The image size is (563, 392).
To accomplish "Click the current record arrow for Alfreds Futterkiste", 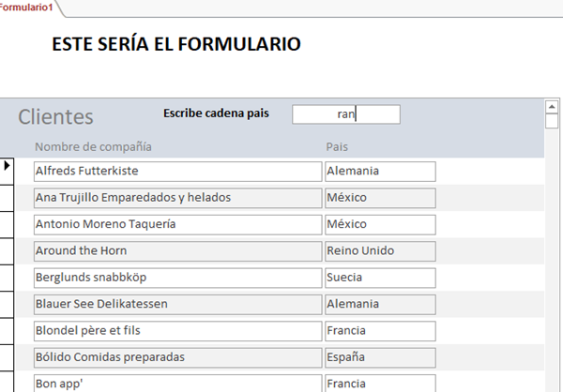I will coord(8,166).
